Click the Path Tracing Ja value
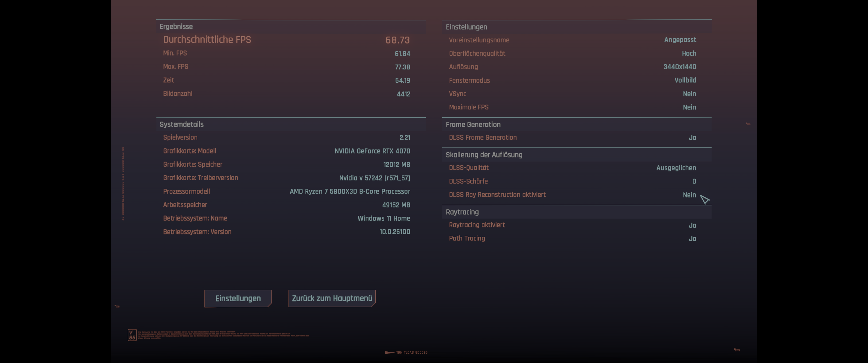 (x=692, y=239)
